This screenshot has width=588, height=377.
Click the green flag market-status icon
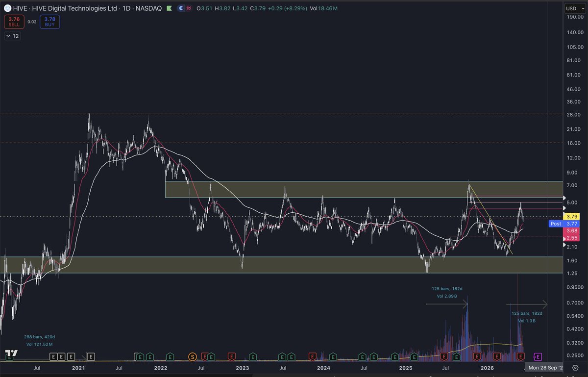click(x=169, y=8)
